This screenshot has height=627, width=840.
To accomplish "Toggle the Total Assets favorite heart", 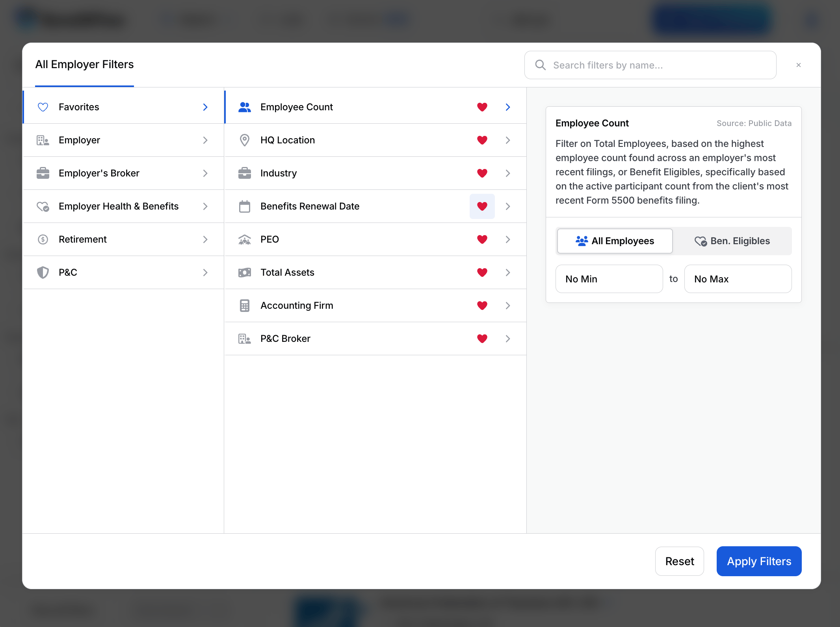I will pyautogui.click(x=482, y=273).
